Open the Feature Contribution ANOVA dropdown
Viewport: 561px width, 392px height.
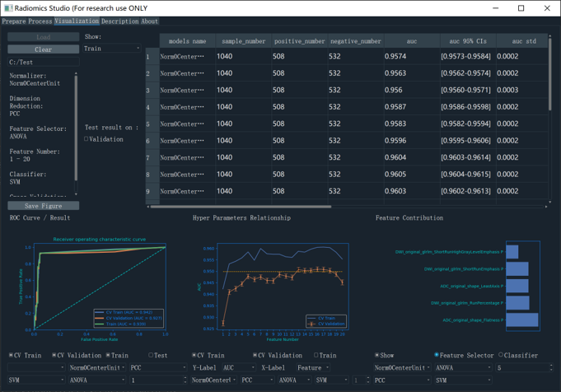(x=463, y=367)
